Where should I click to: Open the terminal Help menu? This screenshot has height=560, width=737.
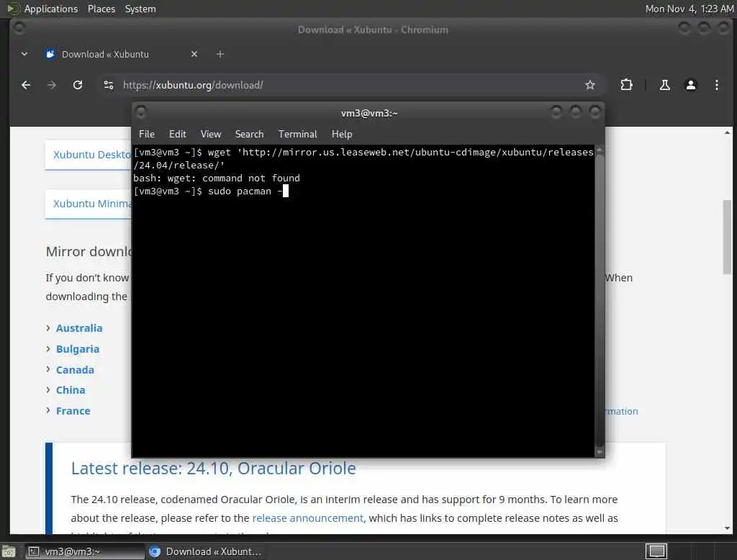[x=342, y=134]
